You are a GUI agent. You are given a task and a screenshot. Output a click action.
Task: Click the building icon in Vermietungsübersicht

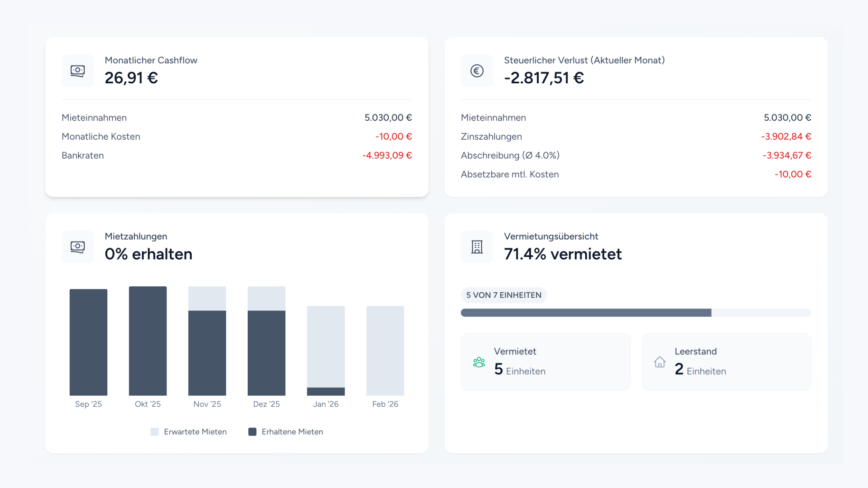477,247
